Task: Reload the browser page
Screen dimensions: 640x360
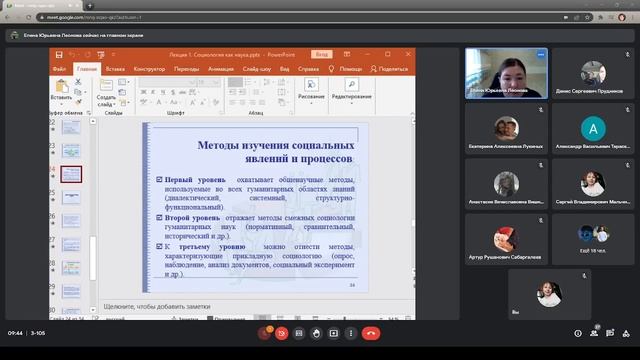Action: 28,17
